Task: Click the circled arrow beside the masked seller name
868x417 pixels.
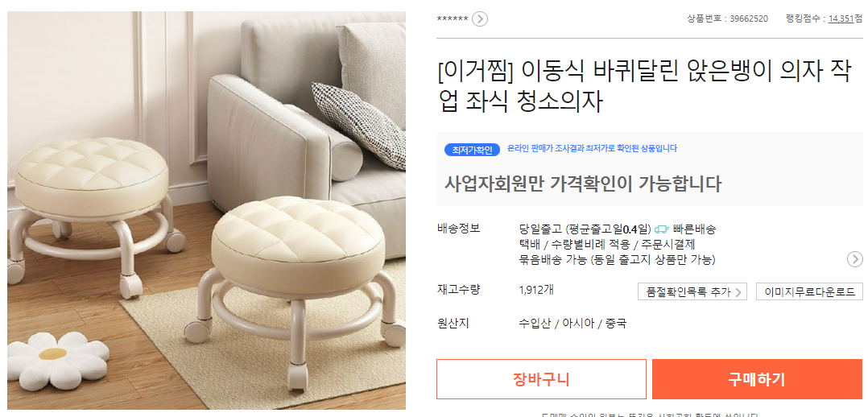Action: (479, 19)
